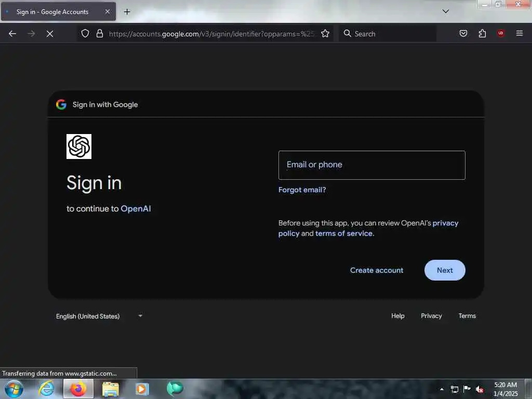Click Create account
532x399 pixels.
(x=377, y=270)
